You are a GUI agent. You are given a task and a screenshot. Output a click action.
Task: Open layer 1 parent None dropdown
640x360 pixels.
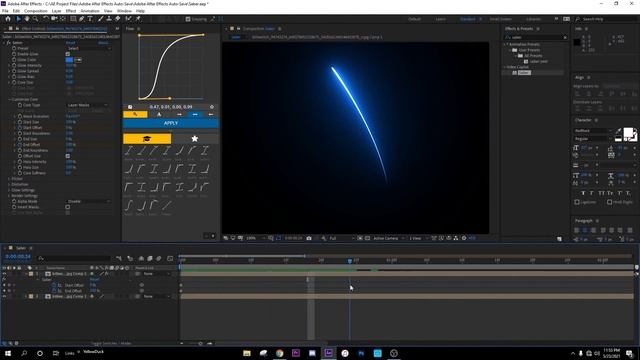tap(156, 274)
